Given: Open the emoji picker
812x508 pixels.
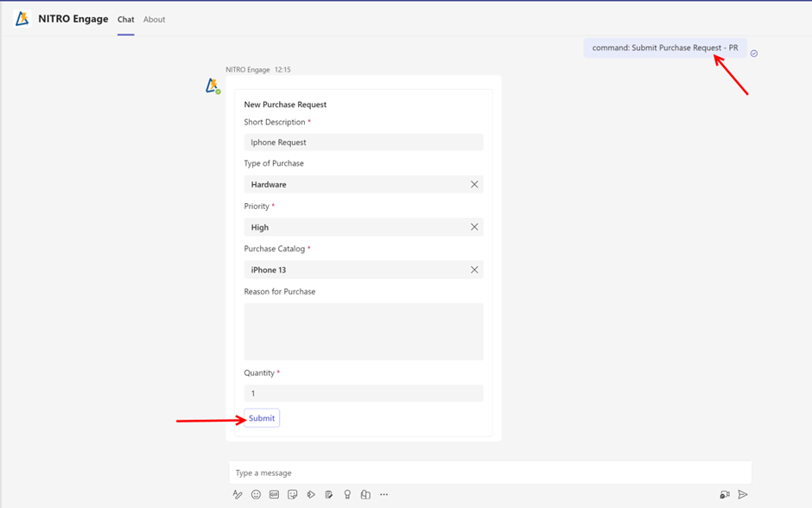Looking at the screenshot, I should click(256, 495).
